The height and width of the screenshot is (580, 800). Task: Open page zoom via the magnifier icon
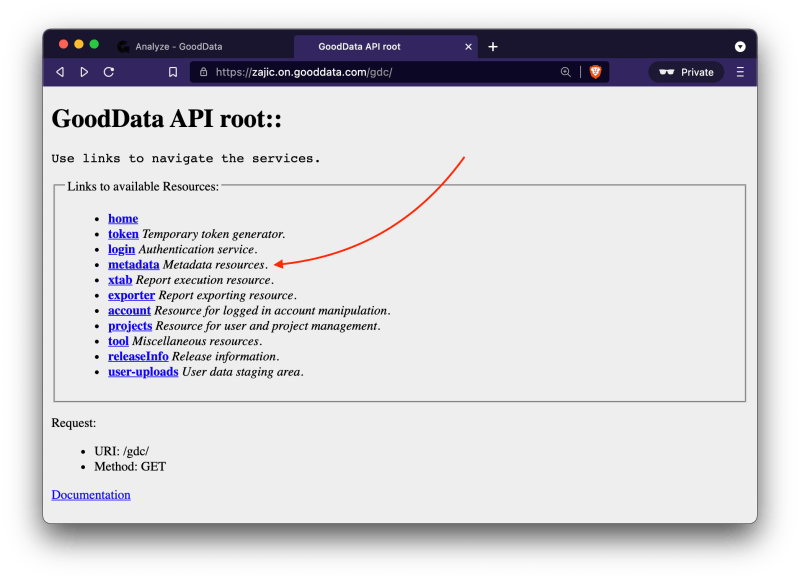click(565, 72)
